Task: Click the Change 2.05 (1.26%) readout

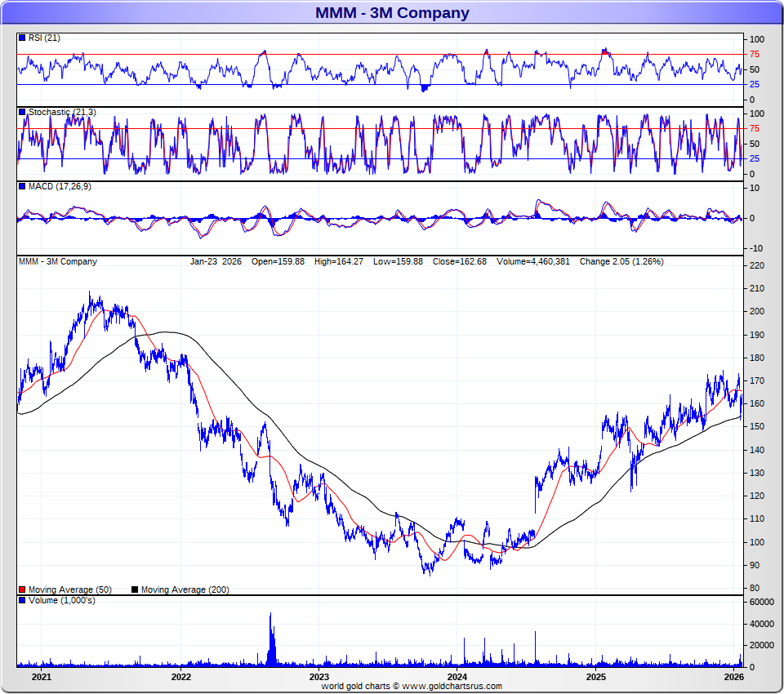Action: pos(621,262)
